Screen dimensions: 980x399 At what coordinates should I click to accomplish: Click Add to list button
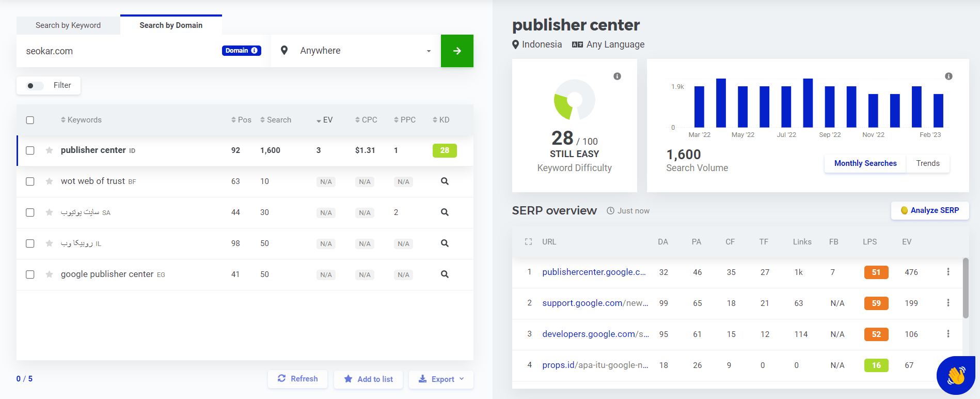(368, 379)
